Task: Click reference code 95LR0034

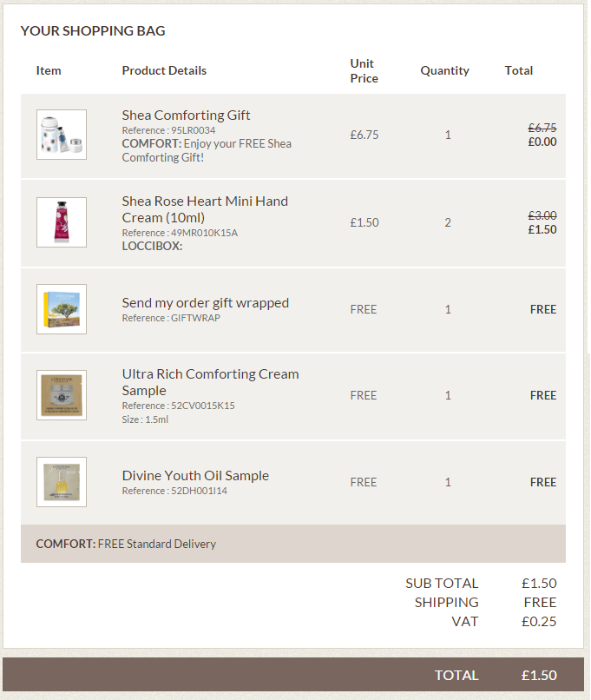Action: click(194, 130)
